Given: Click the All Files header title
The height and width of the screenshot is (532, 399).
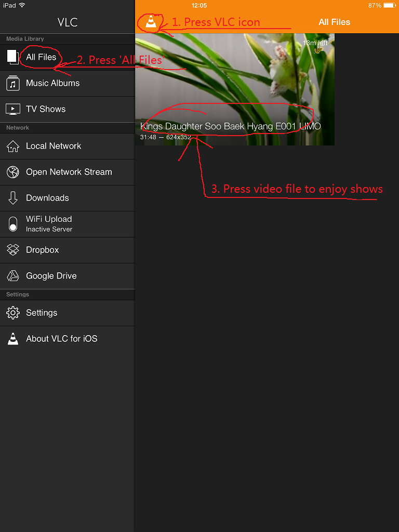Looking at the screenshot, I should coord(334,22).
